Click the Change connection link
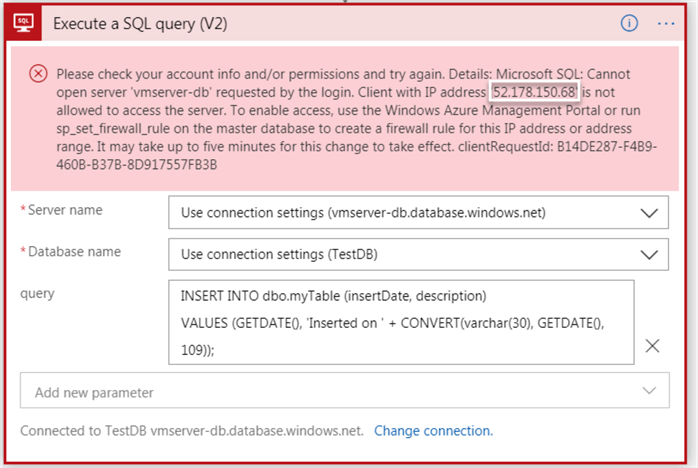Image resolution: width=698 pixels, height=468 pixels. [x=433, y=431]
